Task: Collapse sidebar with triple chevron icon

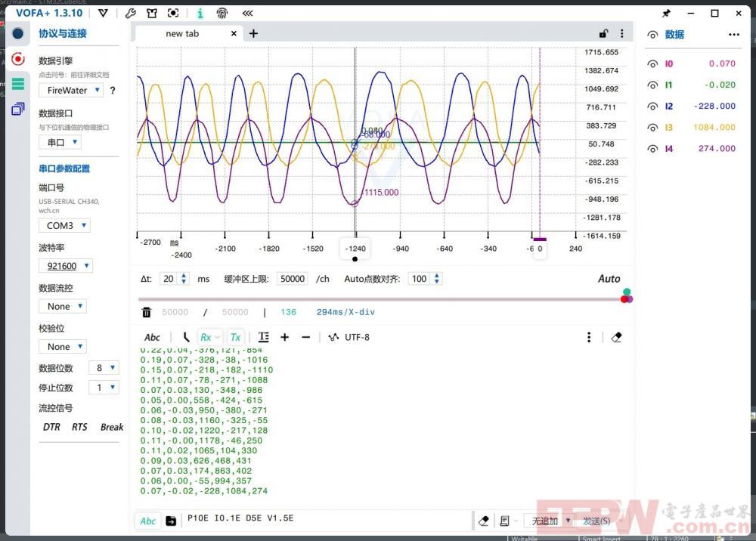Action: 247,13
